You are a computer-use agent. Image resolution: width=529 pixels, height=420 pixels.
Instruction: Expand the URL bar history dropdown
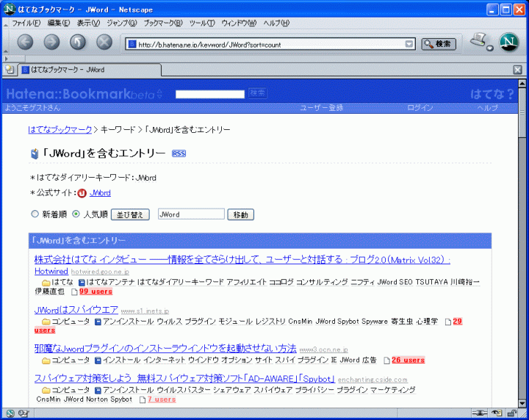pos(410,44)
